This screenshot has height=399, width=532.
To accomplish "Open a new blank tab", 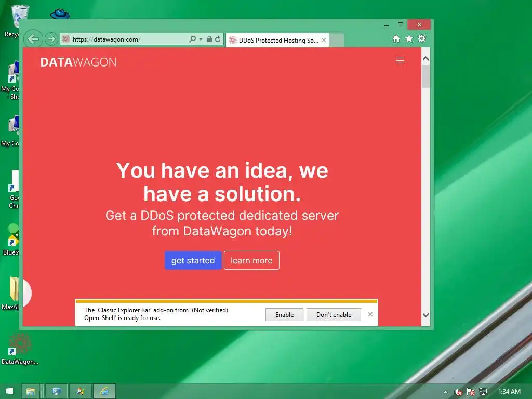I will coord(337,40).
